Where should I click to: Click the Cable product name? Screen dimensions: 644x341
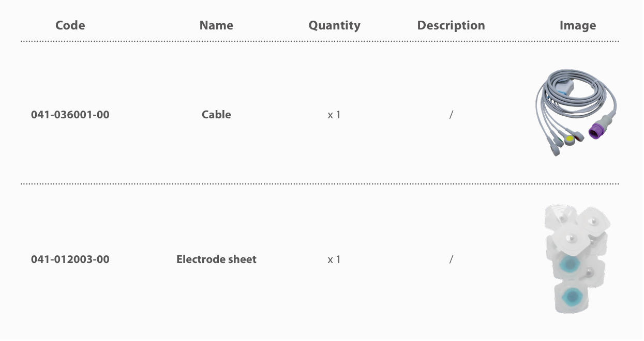216,115
